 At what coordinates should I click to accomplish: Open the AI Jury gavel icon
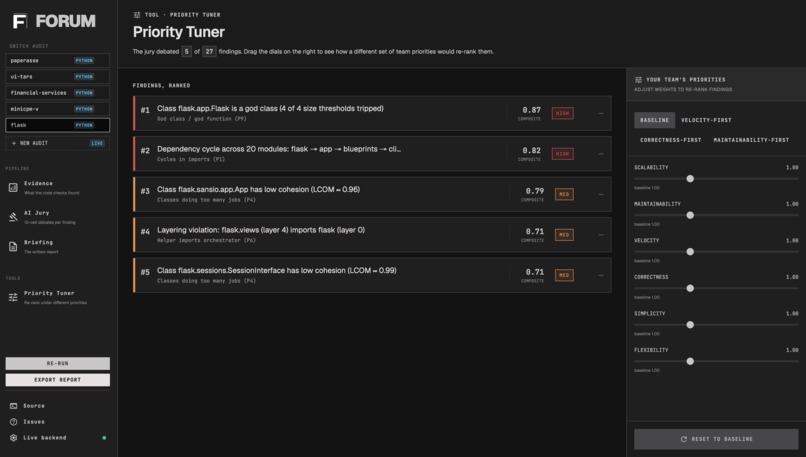13,217
